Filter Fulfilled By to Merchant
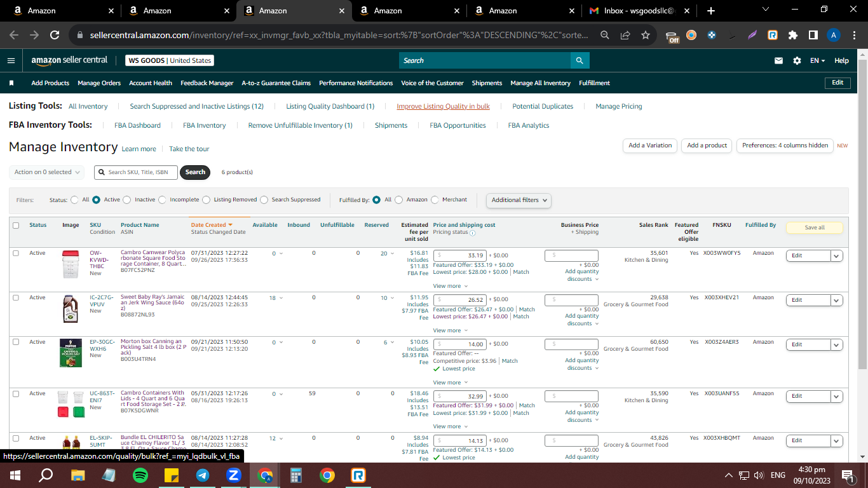This screenshot has height=488, width=868. (x=435, y=200)
